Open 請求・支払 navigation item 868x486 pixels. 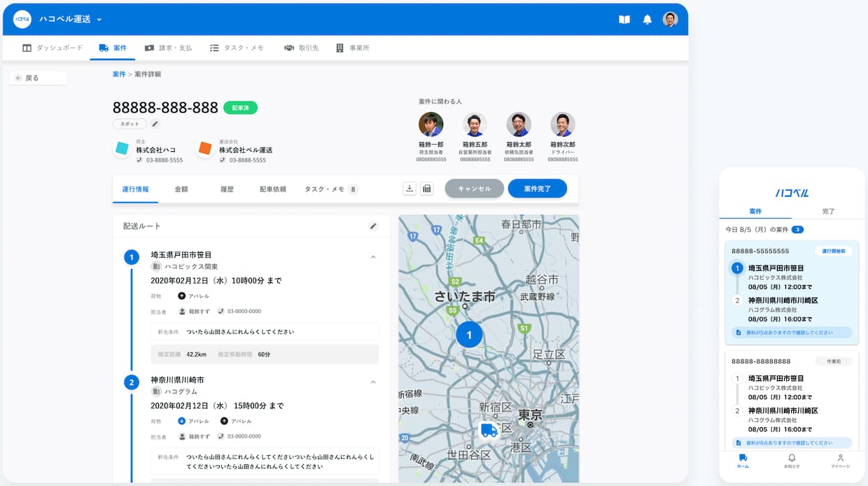coord(168,48)
